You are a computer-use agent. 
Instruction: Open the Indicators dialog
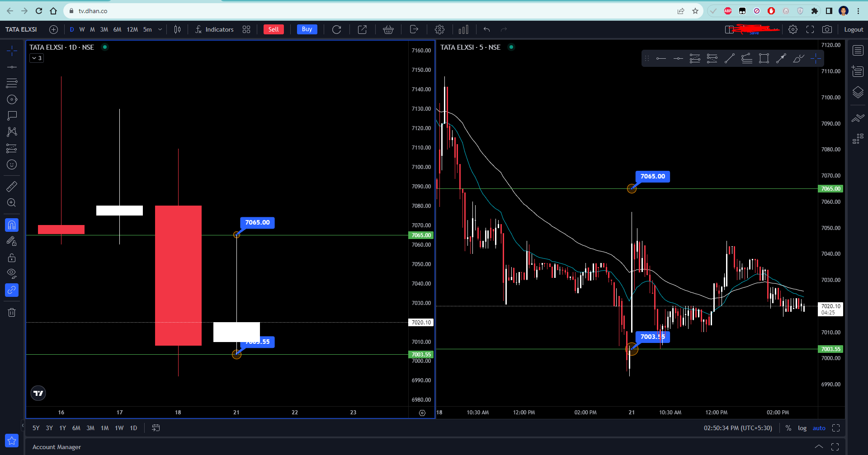214,29
